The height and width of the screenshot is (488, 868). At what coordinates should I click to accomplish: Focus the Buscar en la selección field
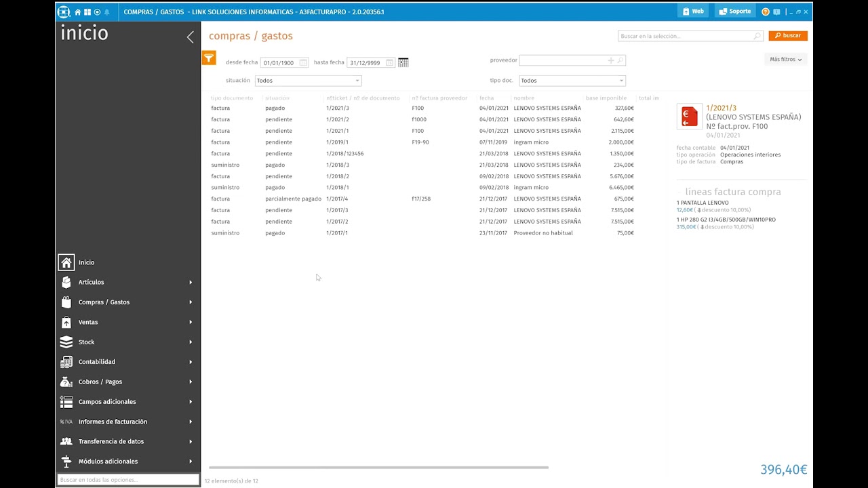690,36
